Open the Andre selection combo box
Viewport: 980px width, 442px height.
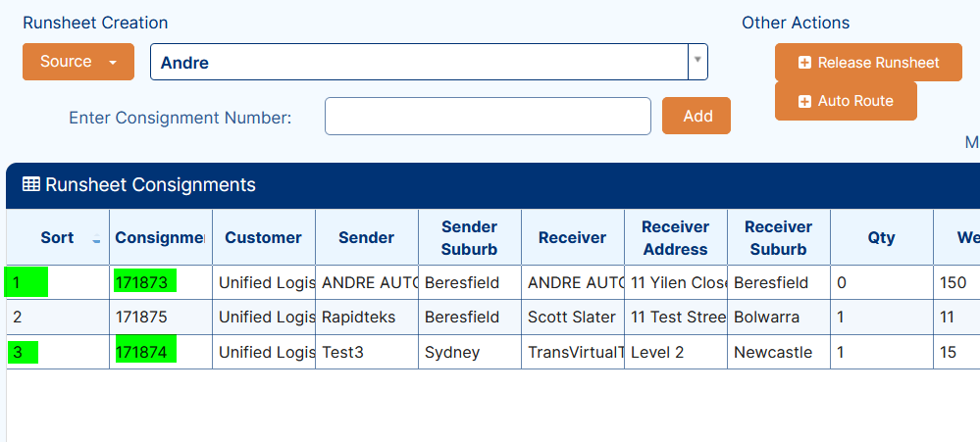click(x=422, y=62)
